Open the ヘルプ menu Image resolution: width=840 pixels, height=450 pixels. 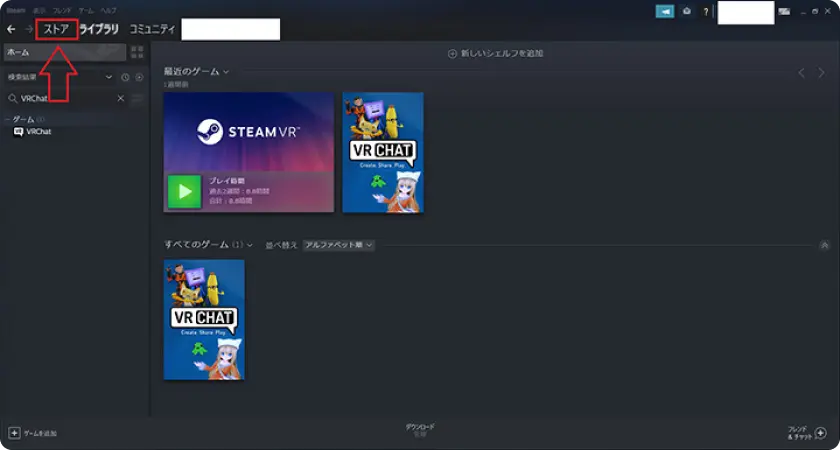pos(109,11)
